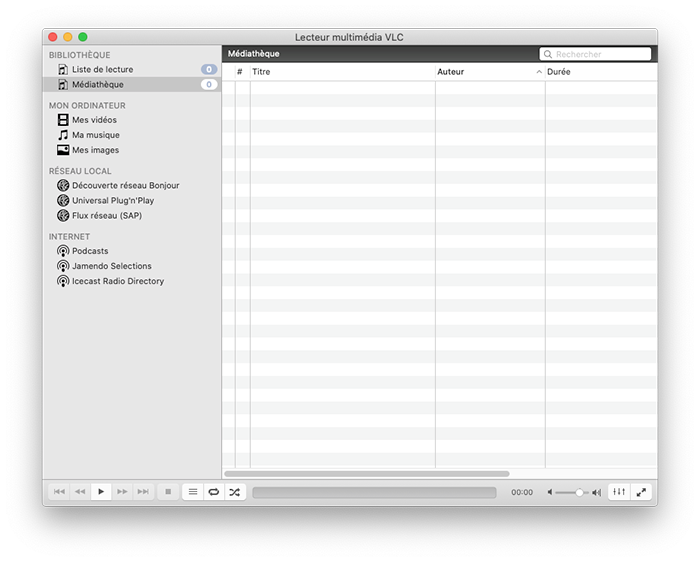The width and height of the screenshot is (700, 562).
Task: Click the film strip icon for Mes vidéos
Action: (63, 120)
